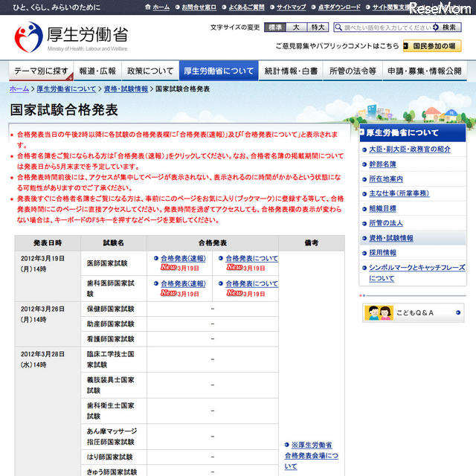
Task: Open 大臣・副大臣・政務官の紹介 sidebar link
Action: 410,149
